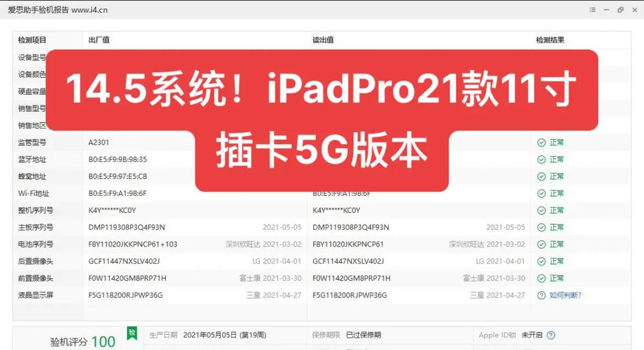Select the Wi-Fi地址 row label
The image size is (644, 350).
[34, 194]
